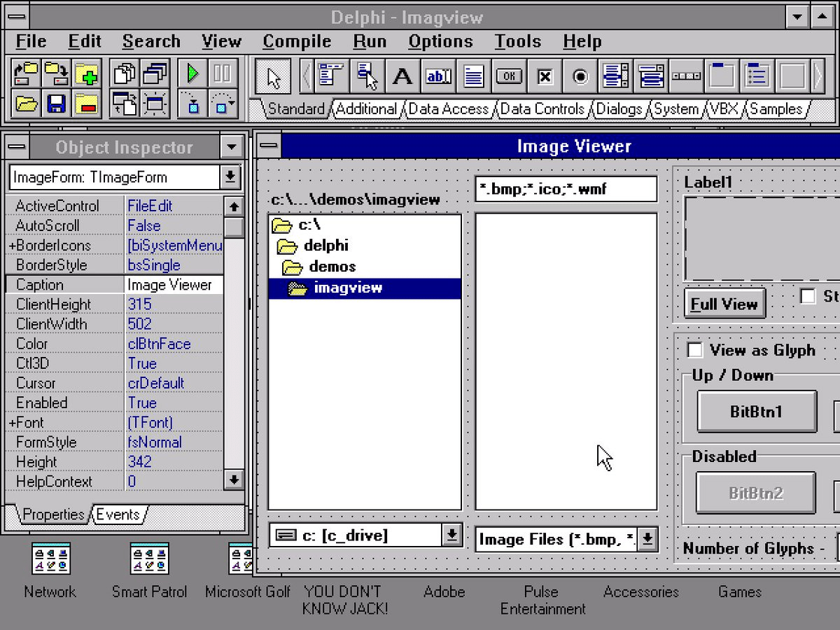Pick the ListBox component from the palette
This screenshot has height=630, width=840.
tap(617, 76)
